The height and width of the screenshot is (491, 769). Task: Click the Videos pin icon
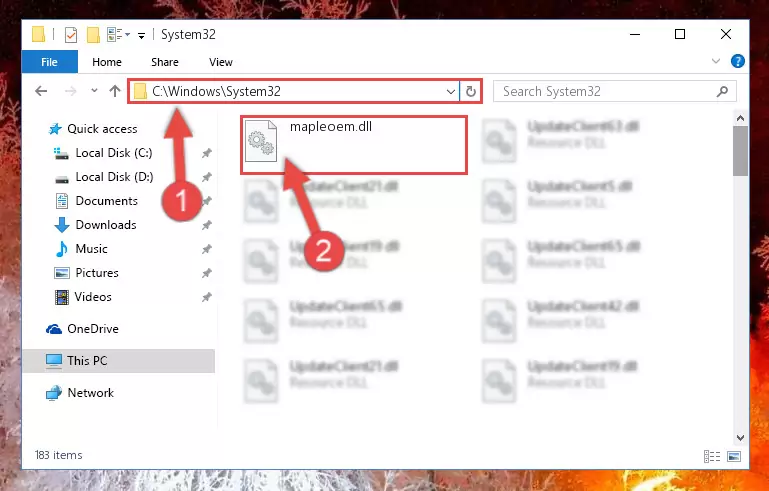coord(206,297)
